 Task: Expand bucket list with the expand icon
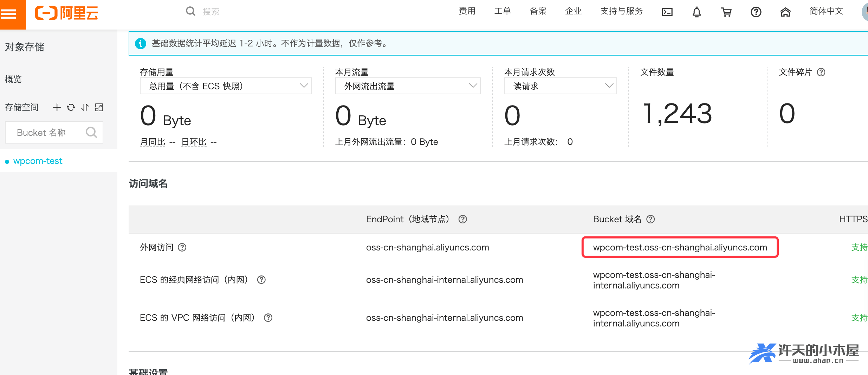[x=99, y=107]
